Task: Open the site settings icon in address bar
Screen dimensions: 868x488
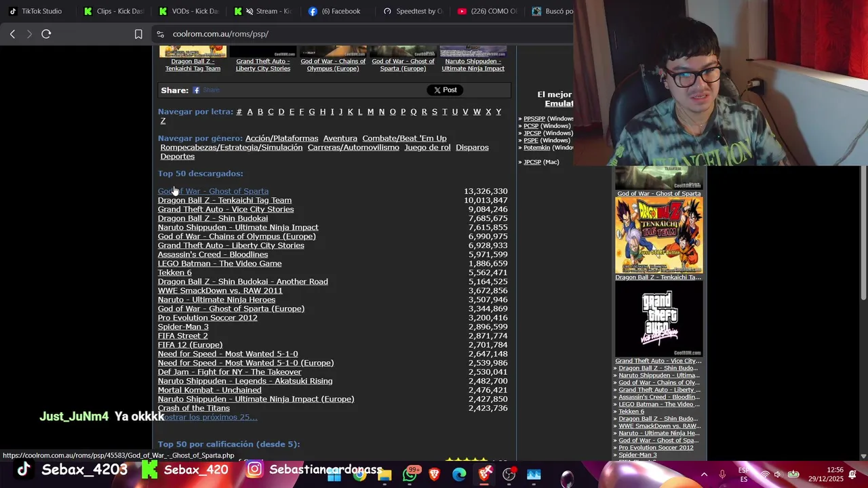Action: tap(160, 34)
